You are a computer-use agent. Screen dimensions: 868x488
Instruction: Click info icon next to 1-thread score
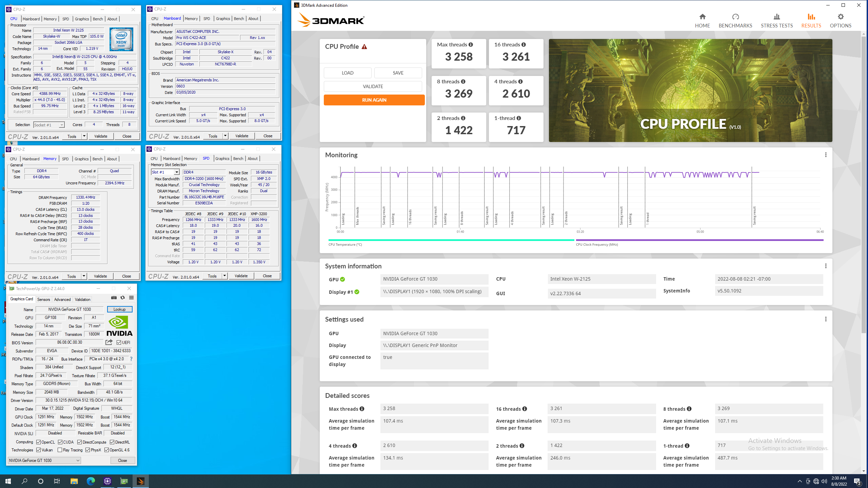(519, 118)
